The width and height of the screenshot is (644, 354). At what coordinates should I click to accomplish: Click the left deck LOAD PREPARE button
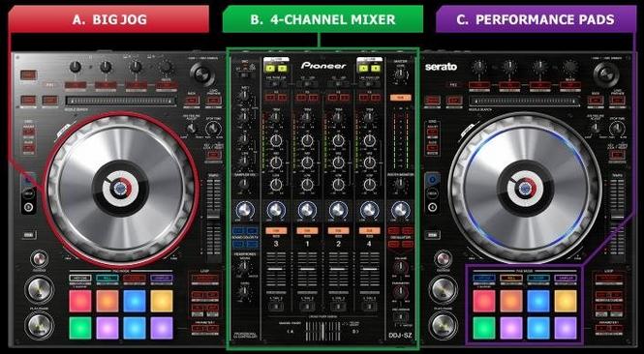pos(214,100)
